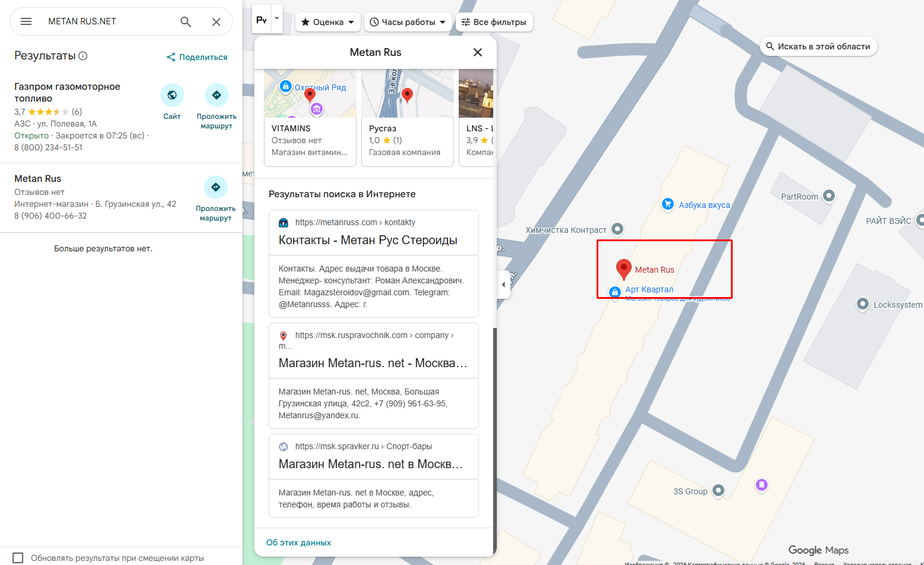This screenshot has height=565, width=924.
Task: Select Metan Rus result in list
Action: 37,178
